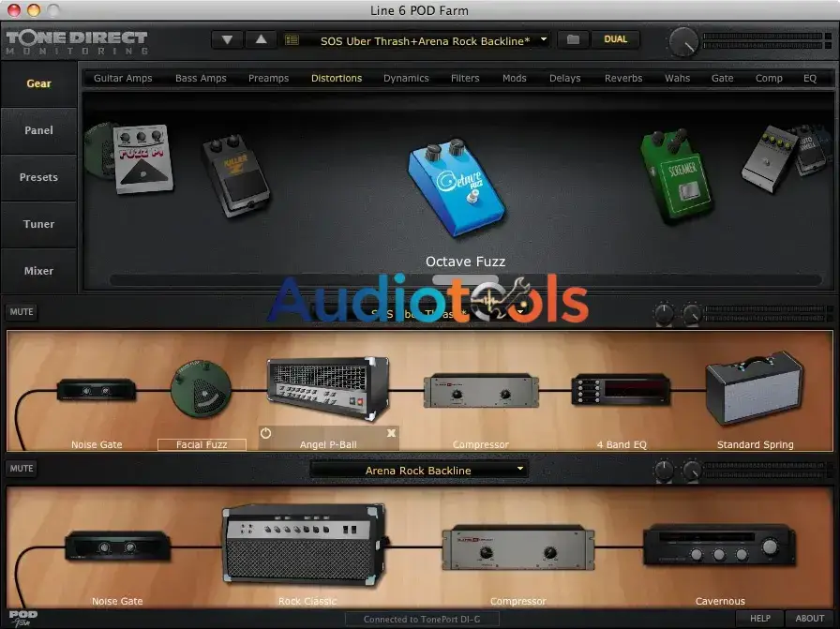The width and height of the screenshot is (840, 629).
Task: Toggle the Angel P-Ball power switch
Action: pyautogui.click(x=263, y=434)
